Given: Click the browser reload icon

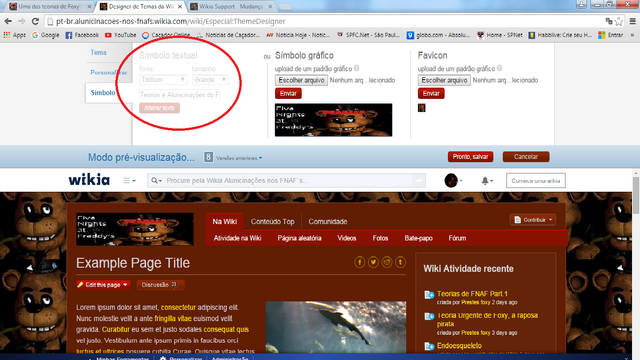Looking at the screenshot, I should [x=35, y=21].
